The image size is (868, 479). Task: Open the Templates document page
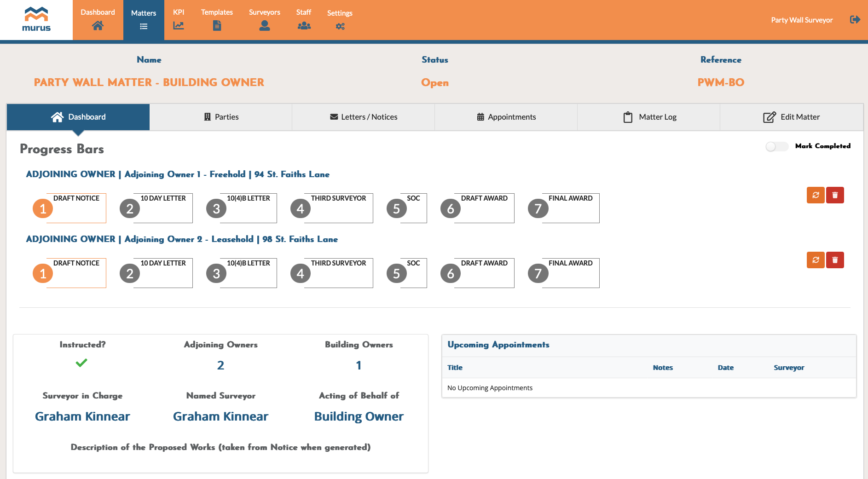click(x=217, y=20)
